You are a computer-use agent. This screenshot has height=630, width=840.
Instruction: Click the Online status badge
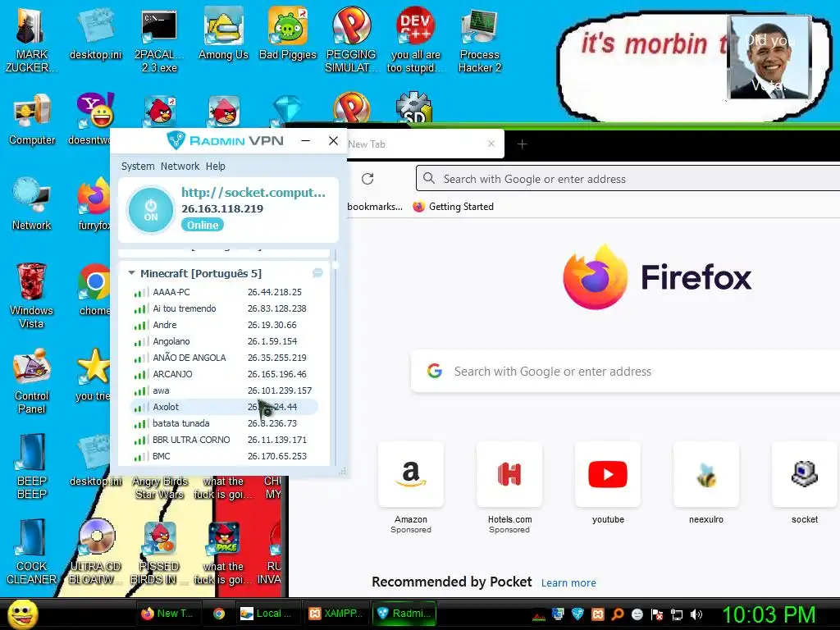pos(203,225)
